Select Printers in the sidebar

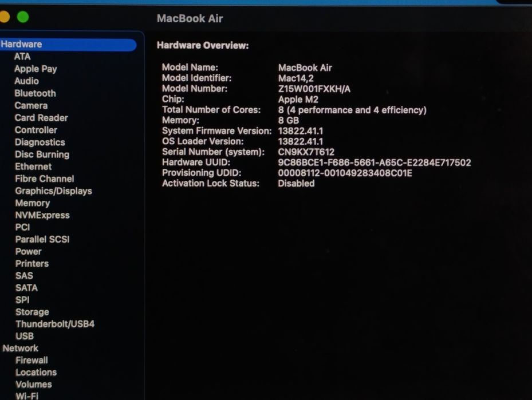[x=32, y=263]
